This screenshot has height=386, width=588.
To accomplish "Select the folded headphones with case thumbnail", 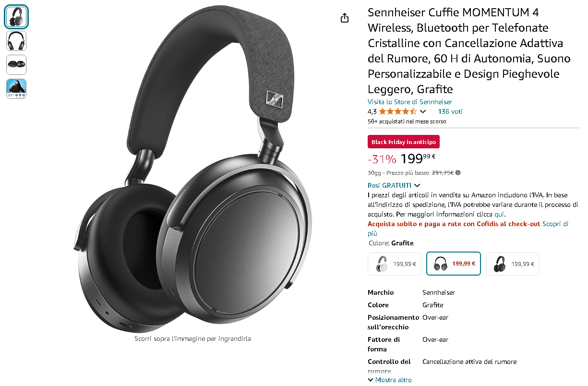I will (16, 65).
